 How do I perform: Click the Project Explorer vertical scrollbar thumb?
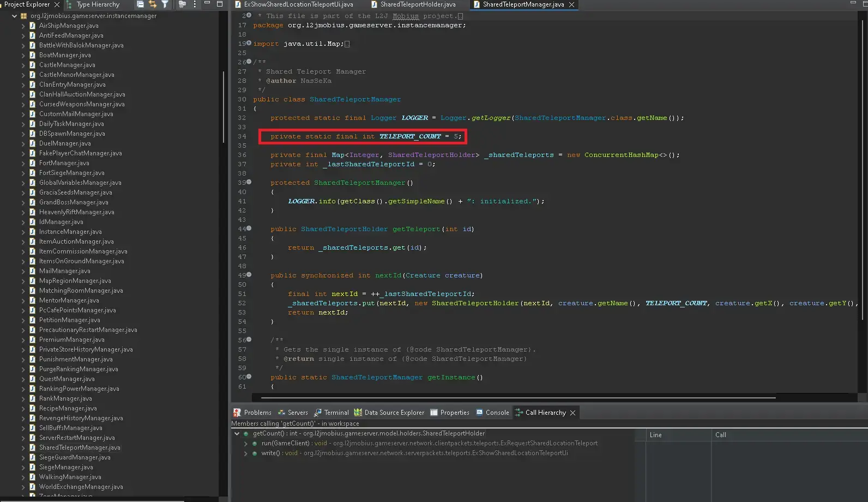pyautogui.click(x=223, y=107)
